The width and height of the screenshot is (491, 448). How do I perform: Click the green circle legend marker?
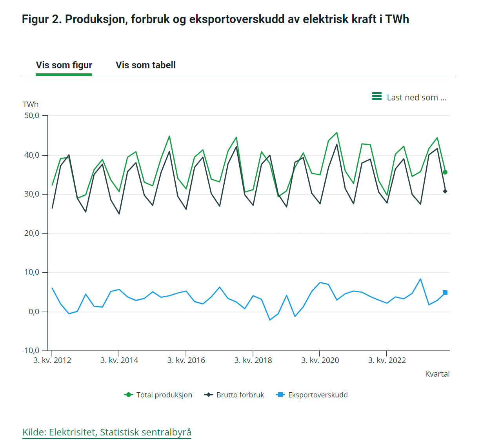[128, 395]
